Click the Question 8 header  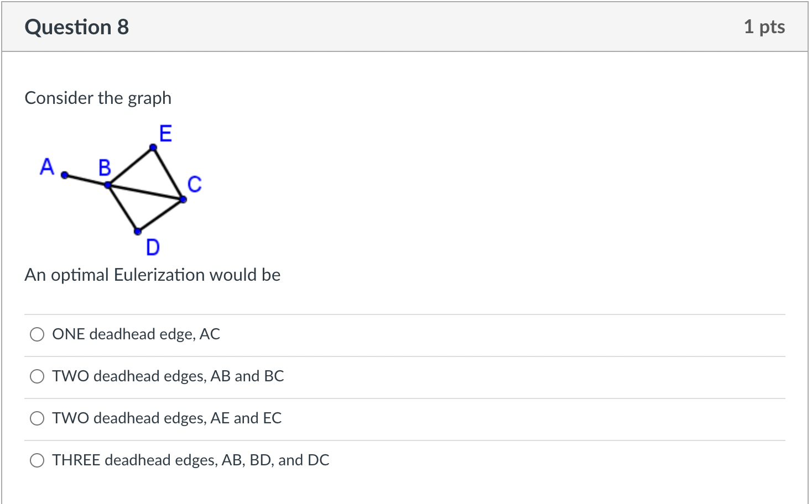(x=76, y=27)
